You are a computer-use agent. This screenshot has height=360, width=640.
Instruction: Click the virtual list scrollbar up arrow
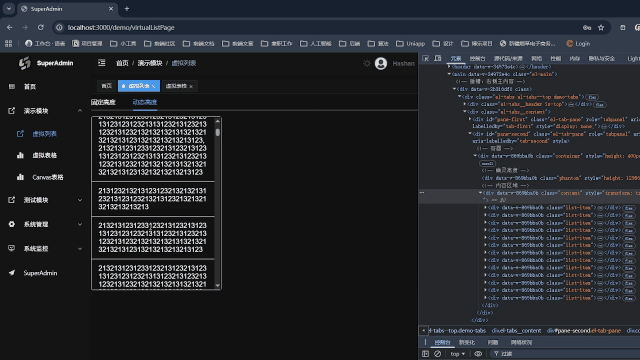pos(218,121)
